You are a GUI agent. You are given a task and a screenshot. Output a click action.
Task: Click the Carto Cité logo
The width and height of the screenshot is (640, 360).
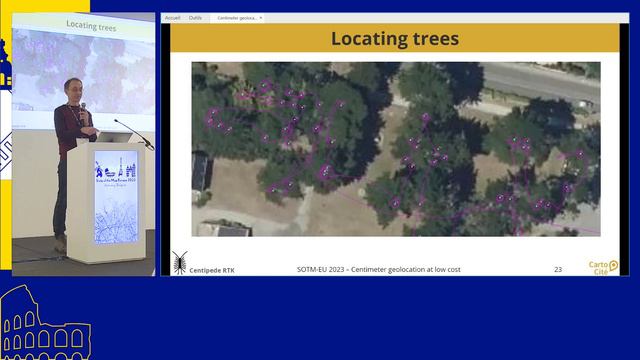[x=603, y=267]
